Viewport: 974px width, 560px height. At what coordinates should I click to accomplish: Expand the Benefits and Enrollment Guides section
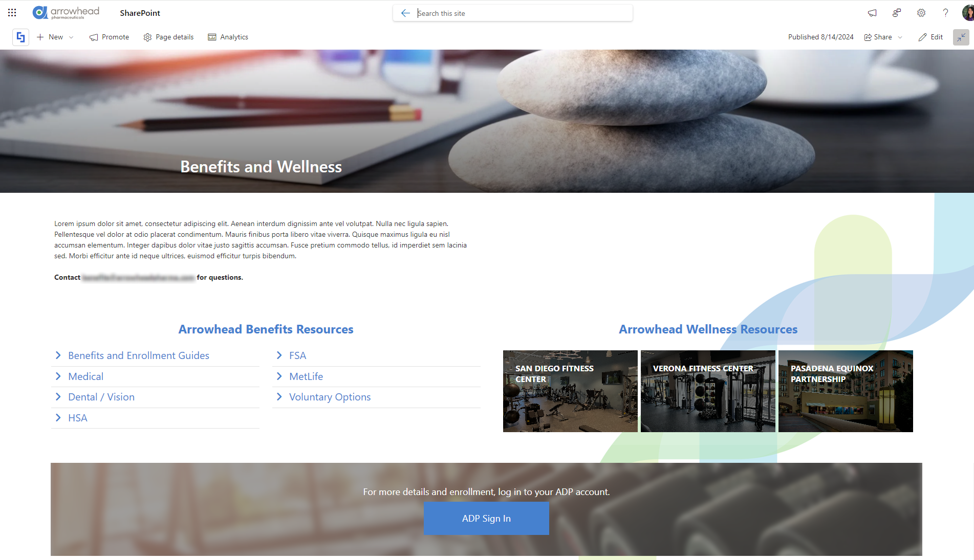[138, 355]
